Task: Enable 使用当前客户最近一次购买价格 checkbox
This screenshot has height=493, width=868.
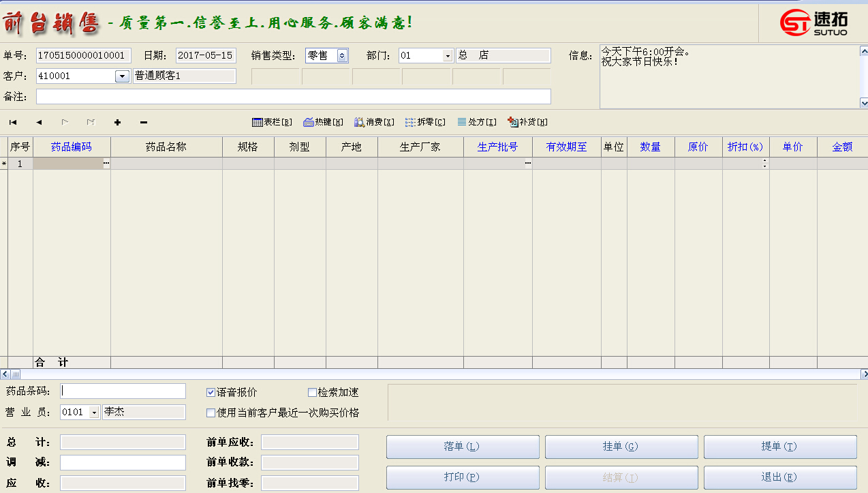Action: [x=211, y=413]
